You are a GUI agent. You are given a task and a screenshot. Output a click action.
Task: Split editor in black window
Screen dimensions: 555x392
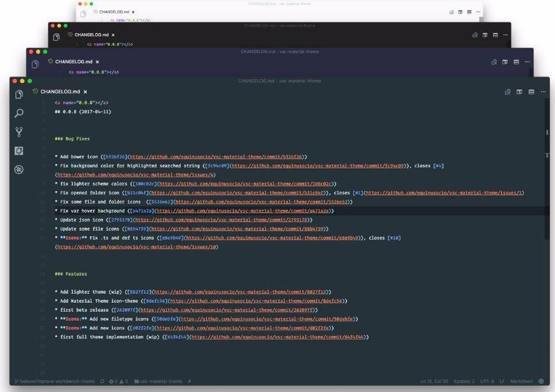(485, 35)
